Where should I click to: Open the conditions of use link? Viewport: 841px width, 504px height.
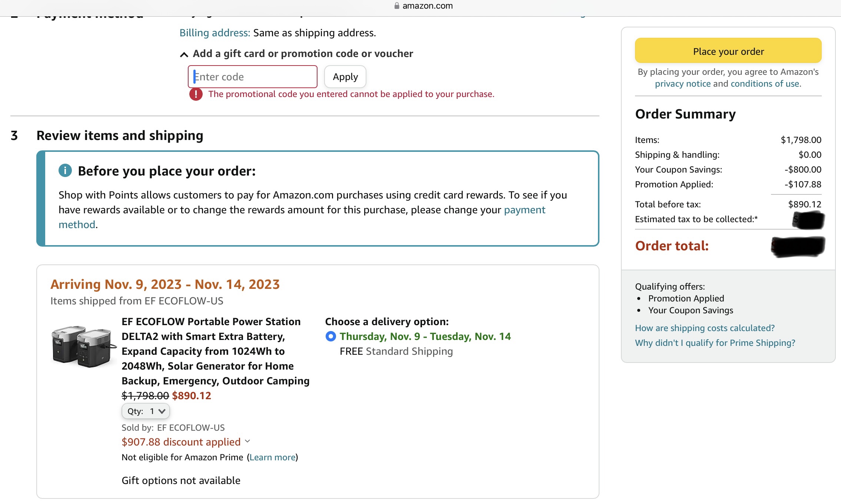[x=766, y=84]
